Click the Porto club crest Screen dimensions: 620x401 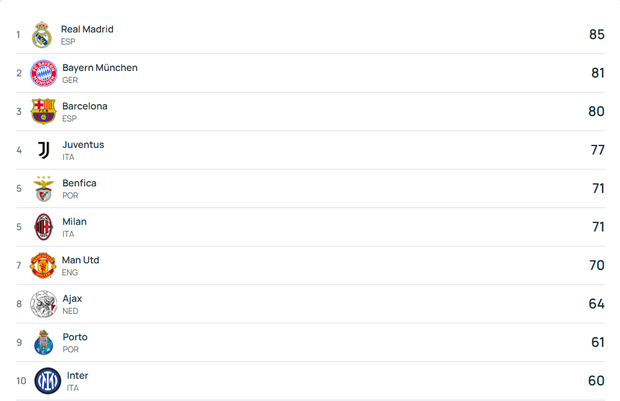pos(43,342)
